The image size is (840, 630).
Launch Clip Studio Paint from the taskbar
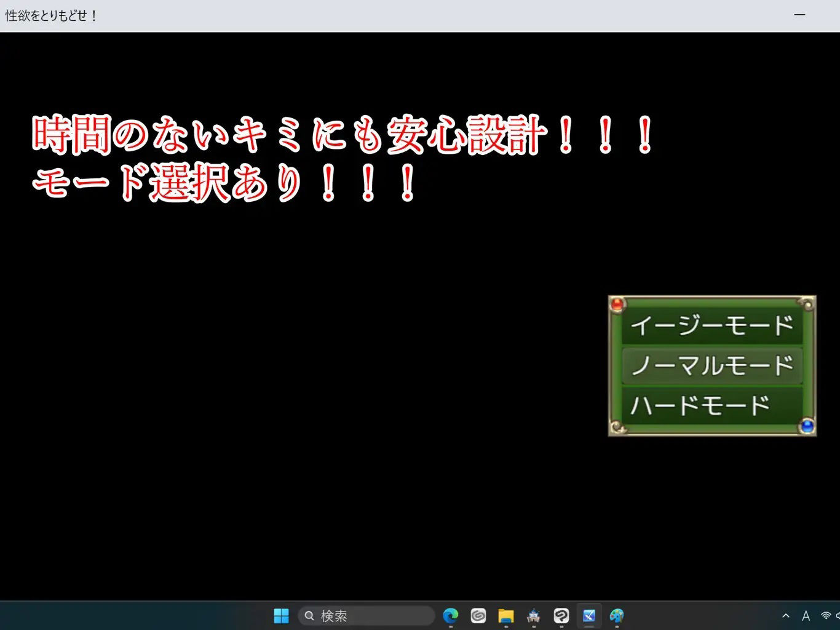click(561, 615)
